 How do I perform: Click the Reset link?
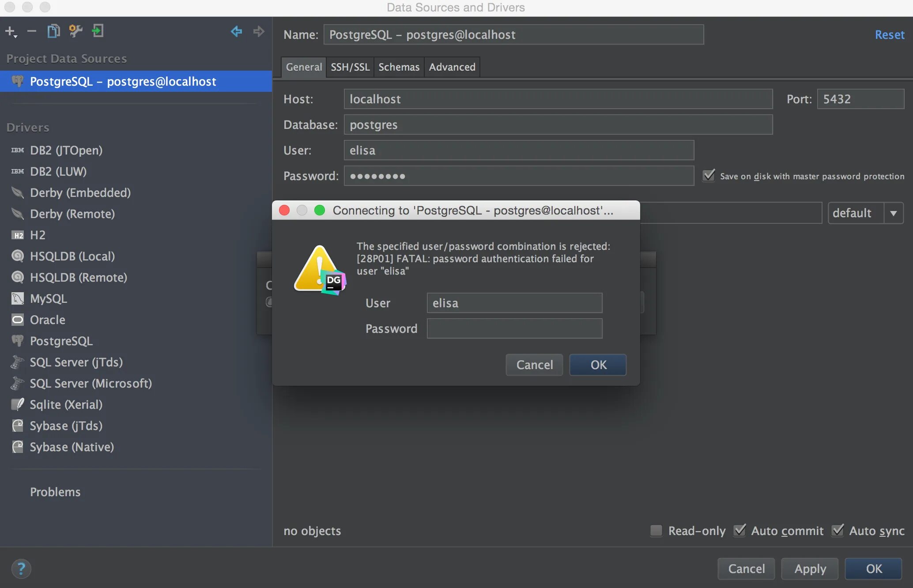[x=889, y=35]
